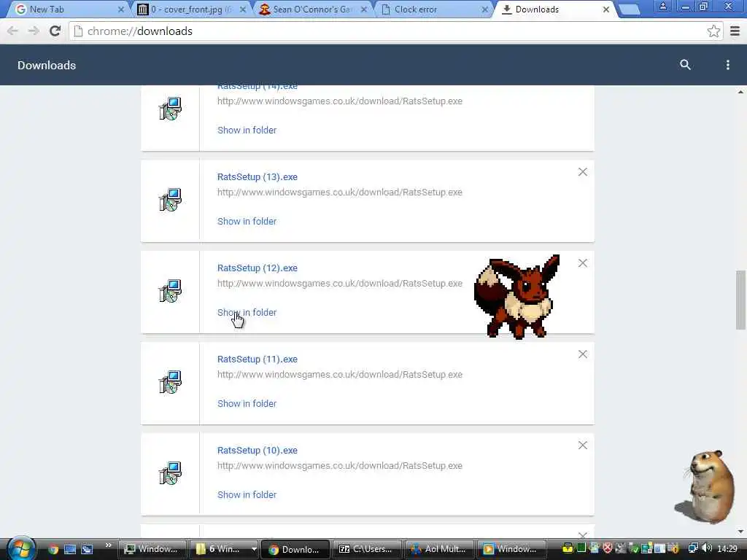Open the network icon in the system tray
Viewport: 747px width, 560px height.
click(x=693, y=548)
